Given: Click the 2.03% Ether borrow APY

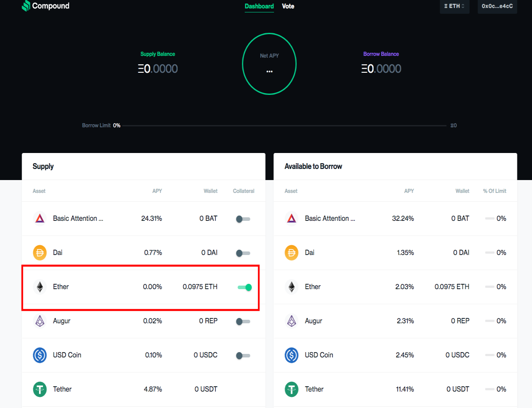Looking at the screenshot, I should click(x=405, y=286).
